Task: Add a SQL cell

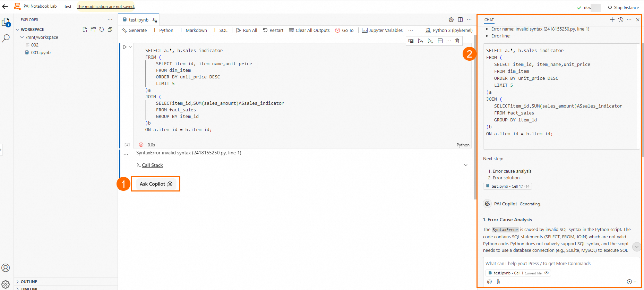Action: point(220,30)
